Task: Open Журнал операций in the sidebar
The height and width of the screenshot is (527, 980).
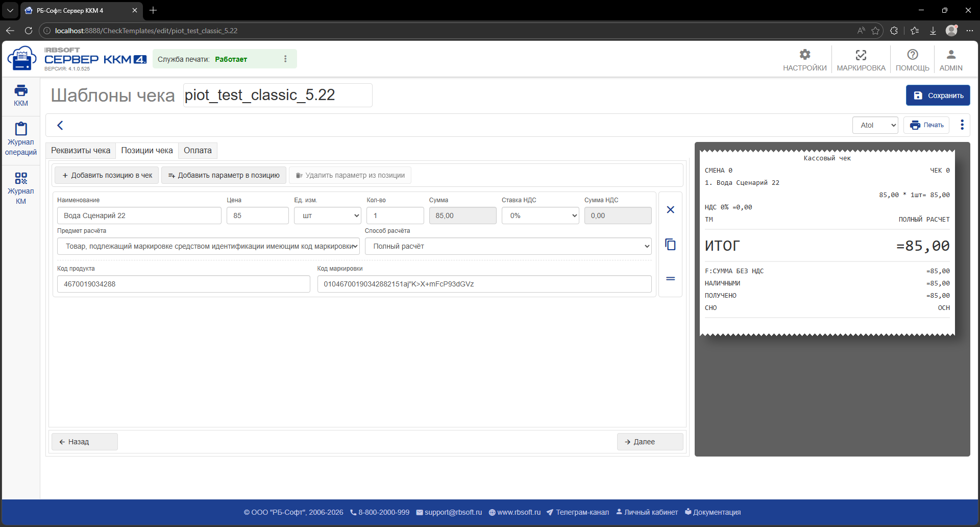Action: coord(21,139)
